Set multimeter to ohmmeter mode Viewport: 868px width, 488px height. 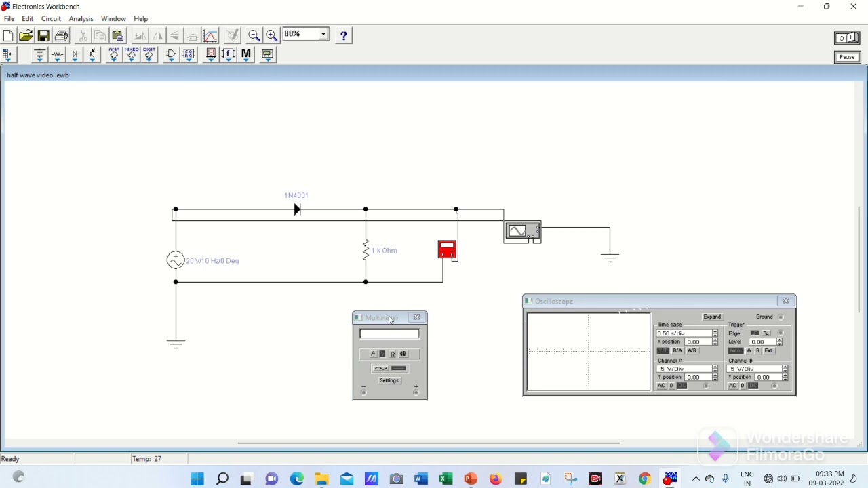pos(393,354)
